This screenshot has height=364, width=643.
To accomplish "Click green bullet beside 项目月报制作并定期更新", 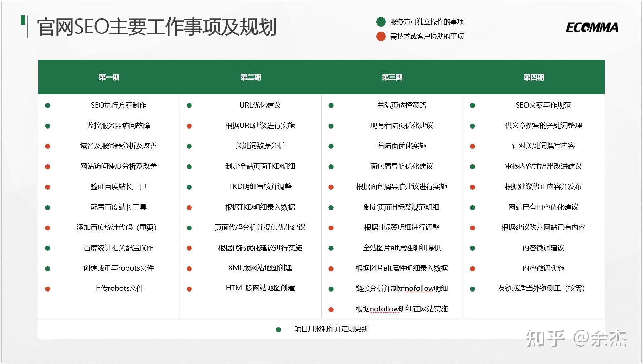I will (x=279, y=330).
